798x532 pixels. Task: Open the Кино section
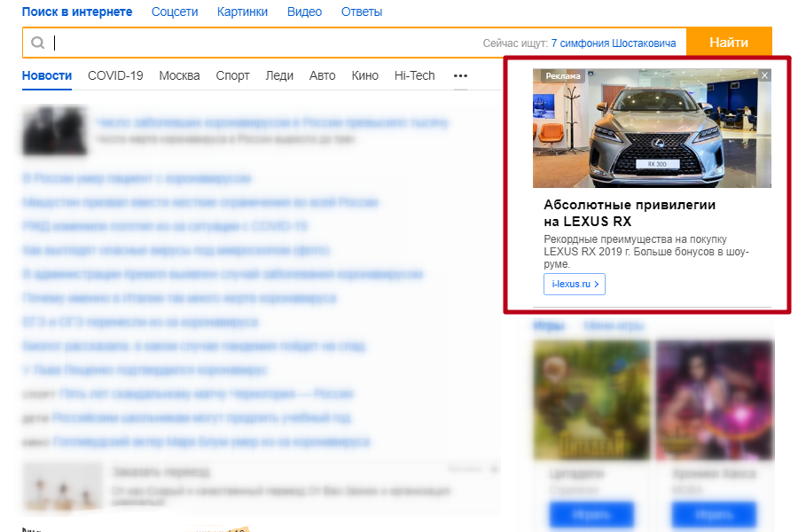click(364, 75)
